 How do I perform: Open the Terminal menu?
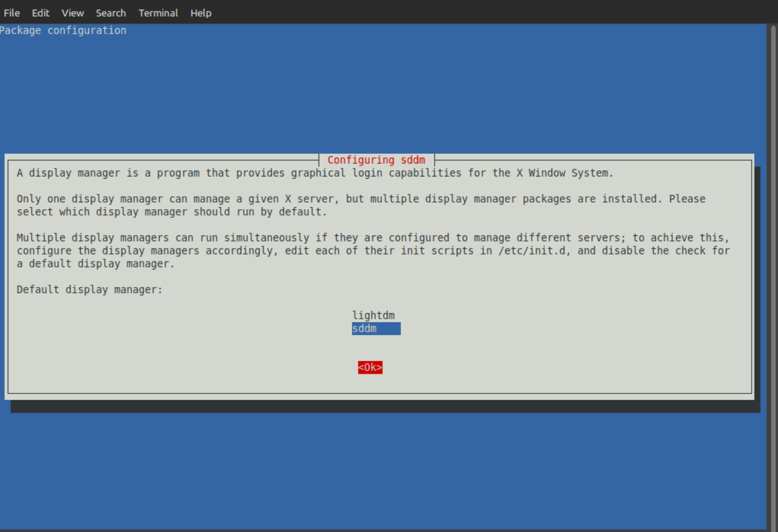click(x=158, y=13)
